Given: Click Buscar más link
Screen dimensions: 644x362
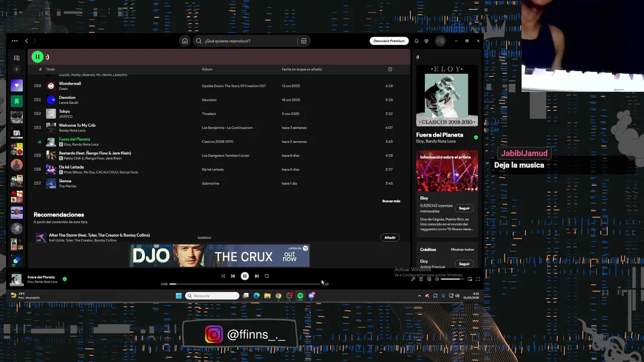Looking at the screenshot, I should (x=391, y=201).
